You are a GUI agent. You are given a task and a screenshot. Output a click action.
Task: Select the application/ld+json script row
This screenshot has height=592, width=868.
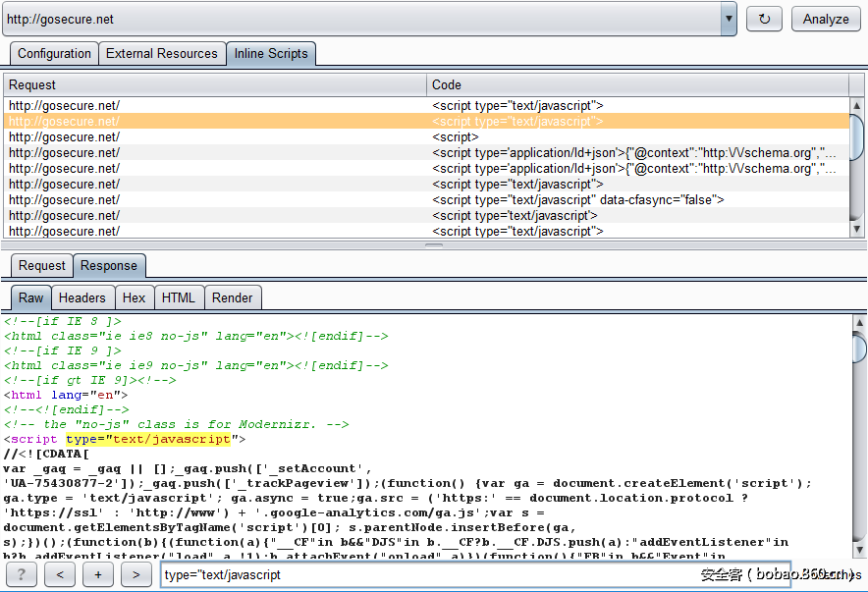(634, 152)
